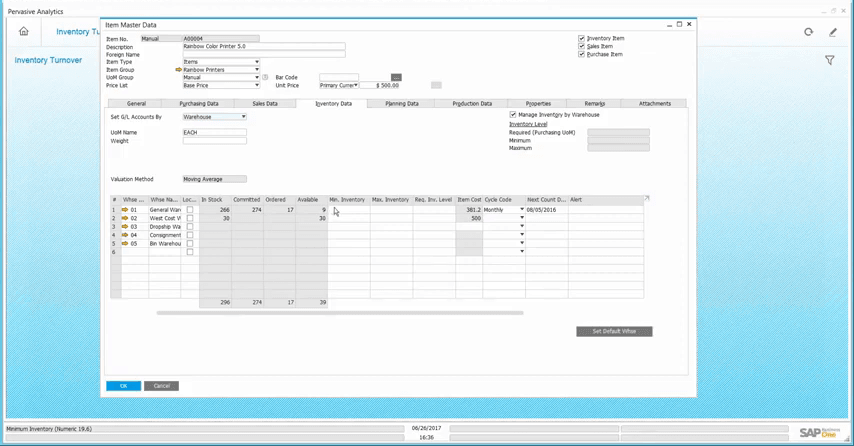Toggle the Purchase Item checkbox
Image resolution: width=854 pixels, height=446 pixels.
click(581, 54)
